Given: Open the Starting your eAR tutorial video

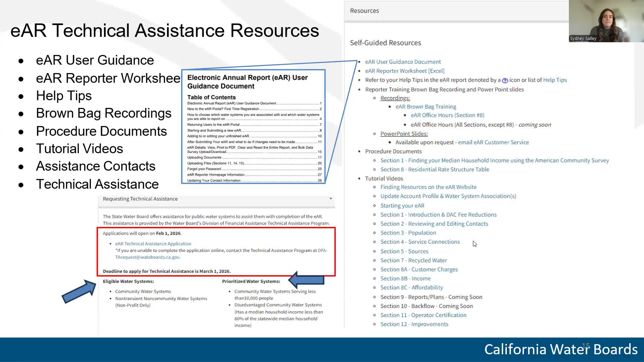Looking at the screenshot, I should click(402, 205).
